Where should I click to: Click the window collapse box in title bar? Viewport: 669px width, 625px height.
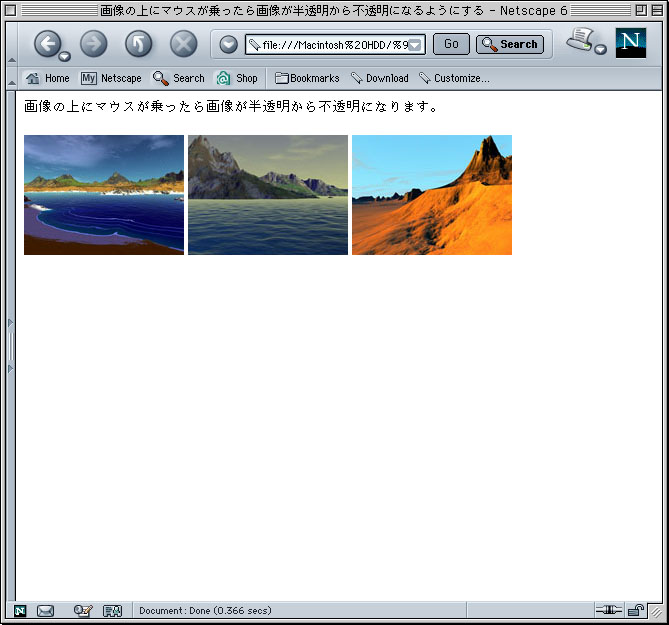(657, 10)
